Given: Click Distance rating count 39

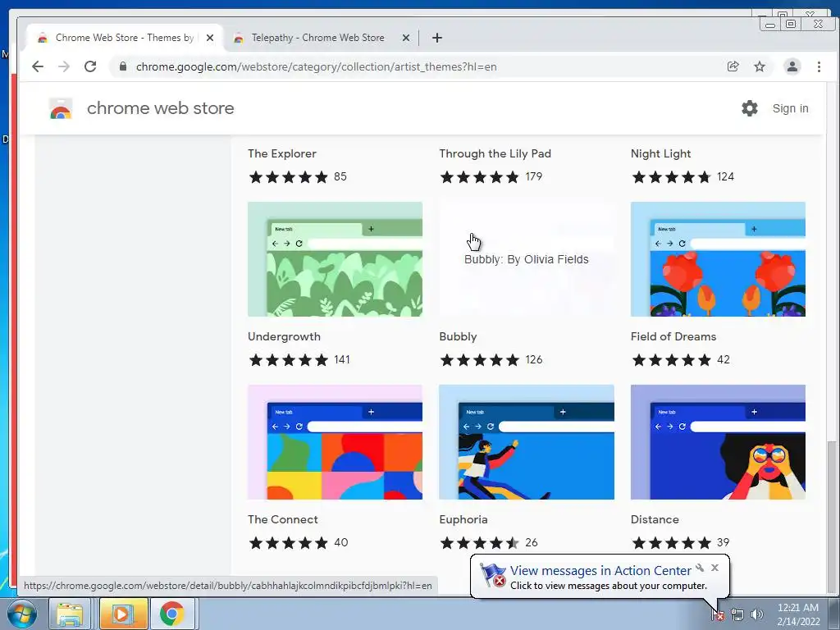Looking at the screenshot, I should (724, 542).
